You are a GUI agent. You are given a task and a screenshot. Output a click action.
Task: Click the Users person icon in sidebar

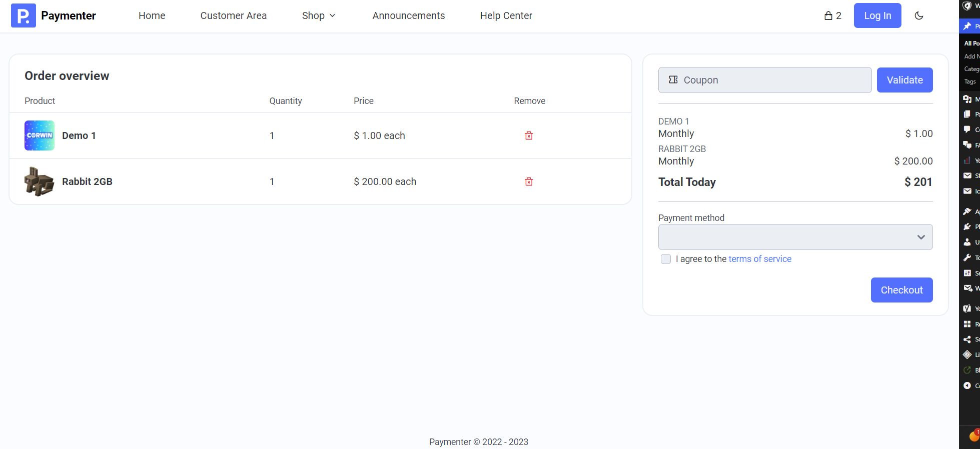967,242
